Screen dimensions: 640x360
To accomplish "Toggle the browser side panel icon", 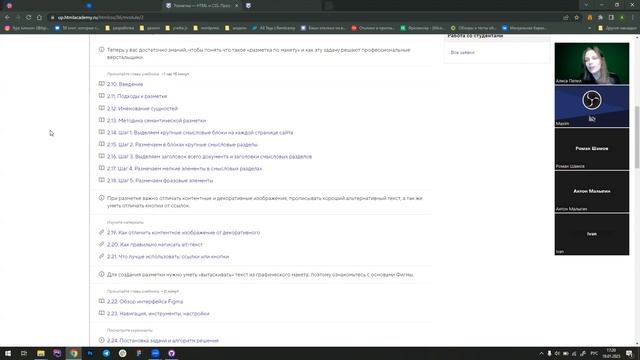I will [611, 18].
